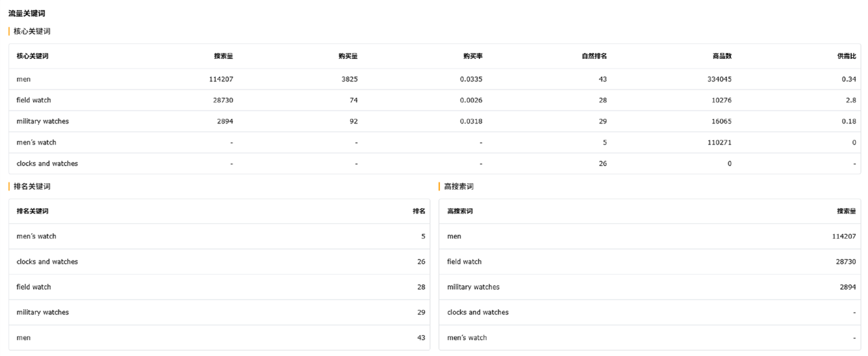
Task: Select product count value 110271
Action: click(719, 142)
